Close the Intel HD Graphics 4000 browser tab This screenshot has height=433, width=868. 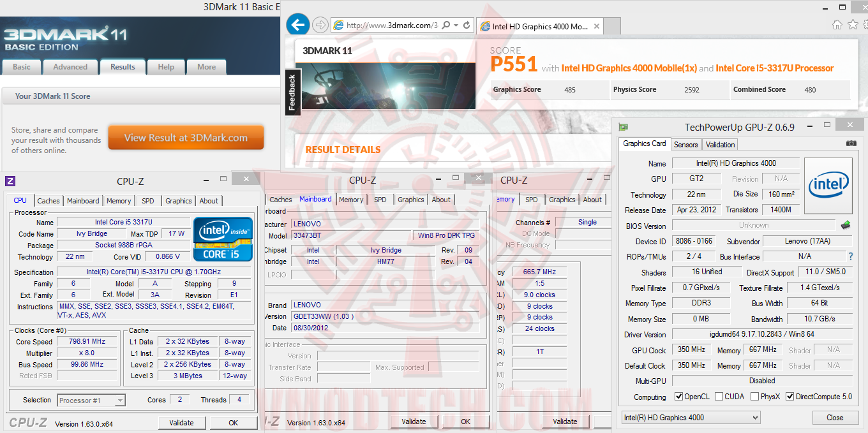pos(597,26)
